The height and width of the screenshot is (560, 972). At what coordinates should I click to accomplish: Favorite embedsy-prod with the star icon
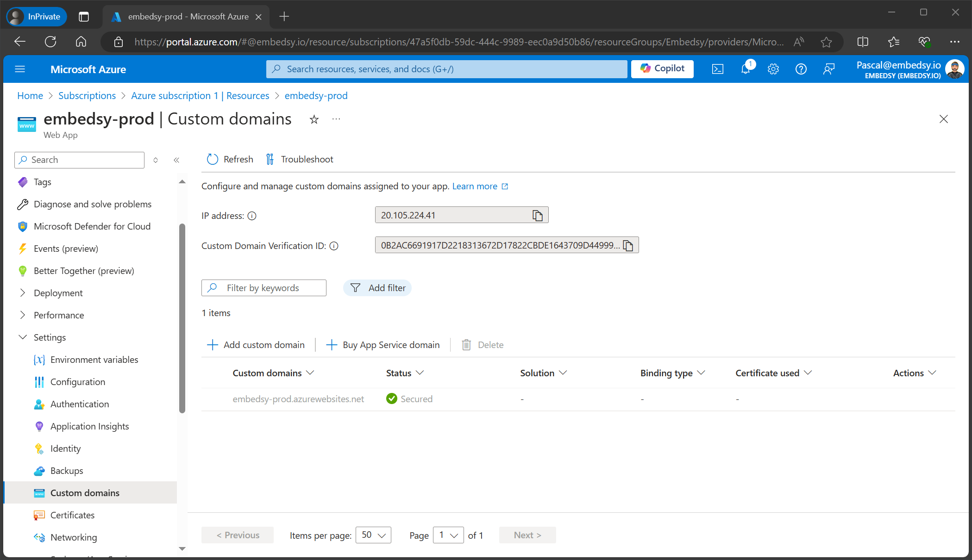pyautogui.click(x=314, y=119)
